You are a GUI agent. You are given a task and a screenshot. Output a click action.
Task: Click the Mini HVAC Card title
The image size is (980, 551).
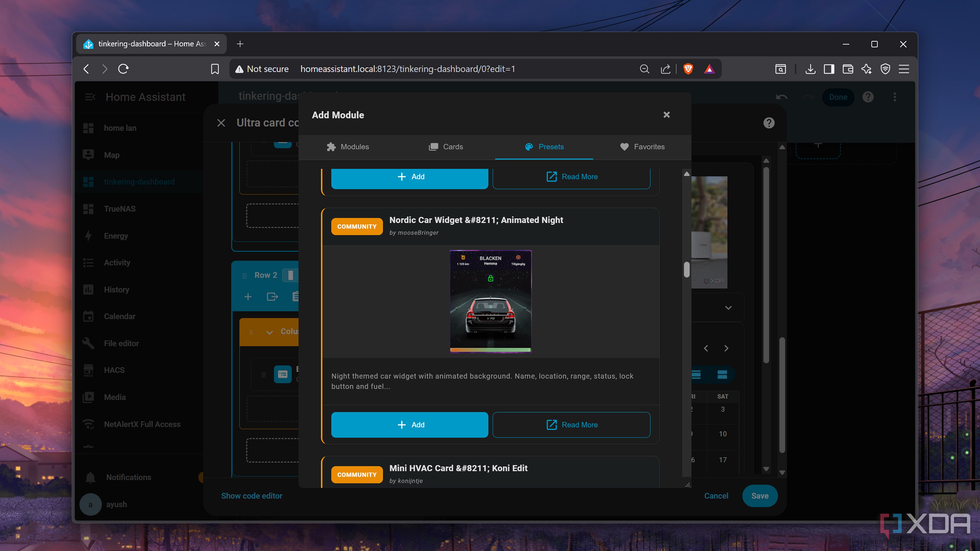pos(458,468)
